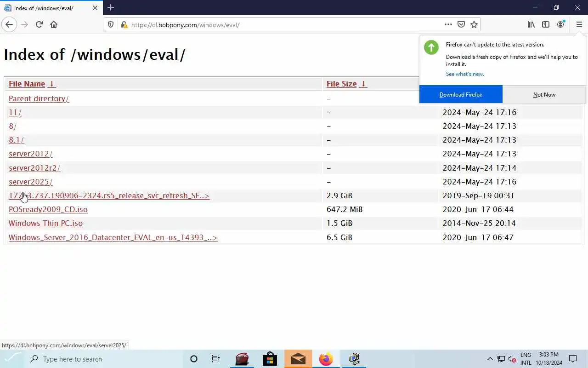Select the 647.2 MiB file size cell

345,209
